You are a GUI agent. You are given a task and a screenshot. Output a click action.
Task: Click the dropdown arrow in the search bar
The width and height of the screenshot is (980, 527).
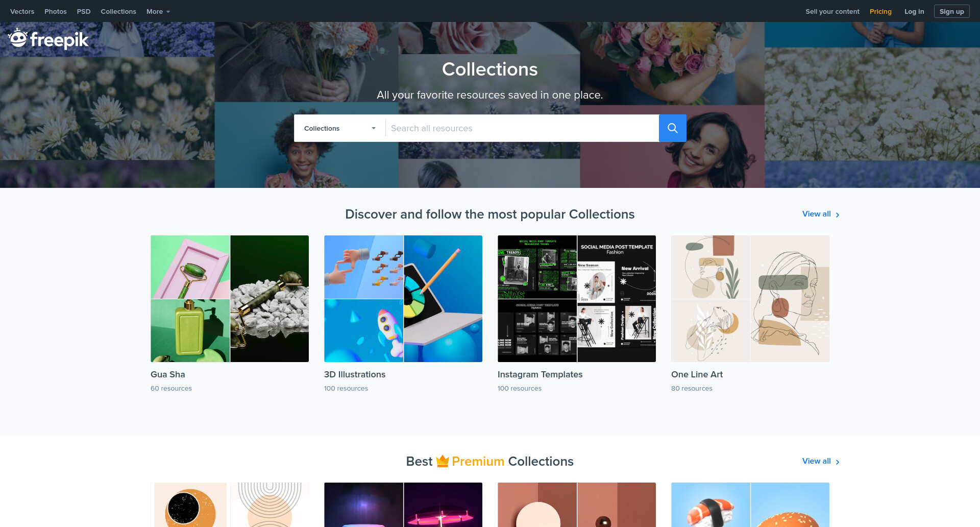(374, 128)
